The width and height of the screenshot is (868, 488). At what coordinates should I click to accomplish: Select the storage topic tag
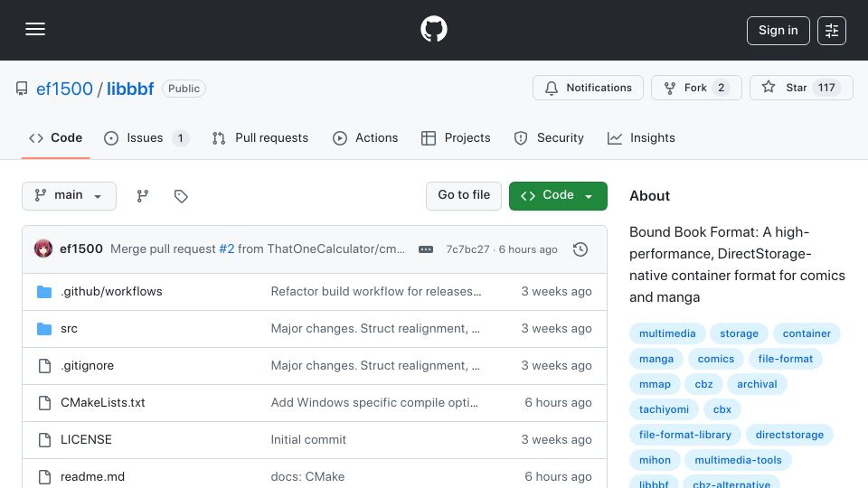[x=739, y=333]
